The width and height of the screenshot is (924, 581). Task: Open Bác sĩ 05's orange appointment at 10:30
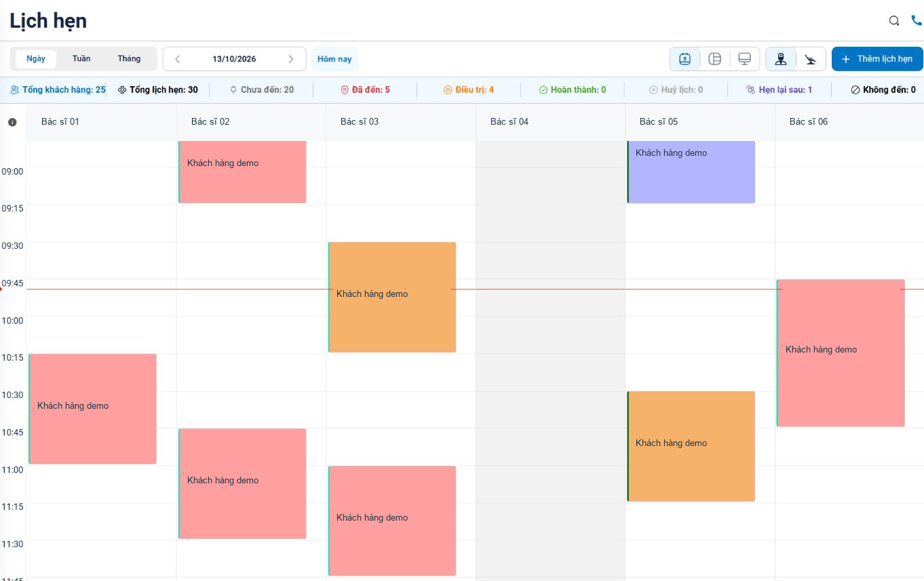691,446
